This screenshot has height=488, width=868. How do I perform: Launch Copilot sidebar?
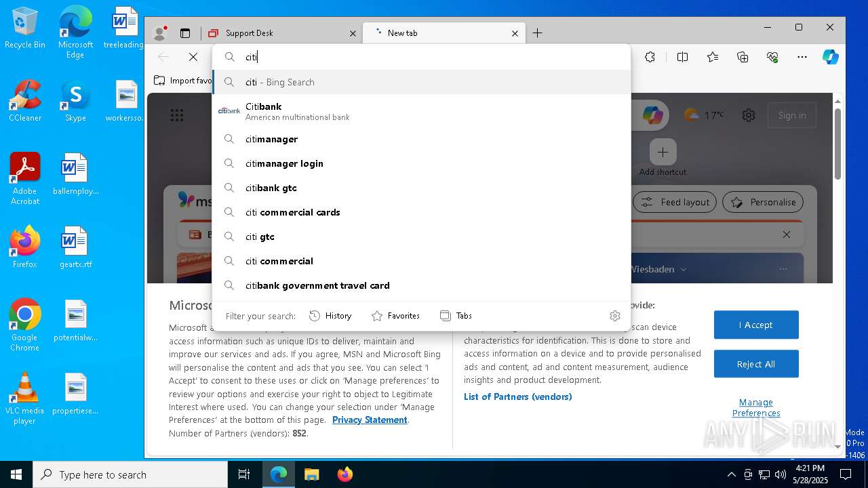click(x=831, y=57)
